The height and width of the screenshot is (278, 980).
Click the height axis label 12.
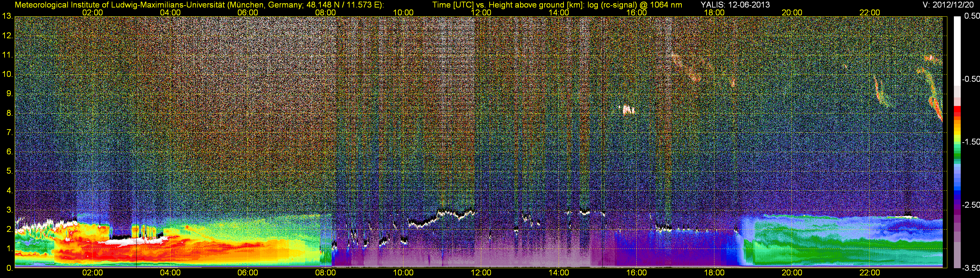(x=7, y=36)
